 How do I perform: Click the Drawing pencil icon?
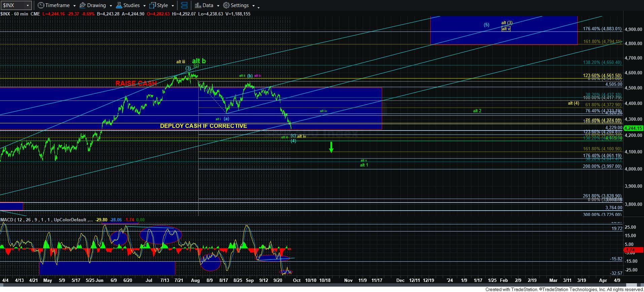(x=82, y=5)
